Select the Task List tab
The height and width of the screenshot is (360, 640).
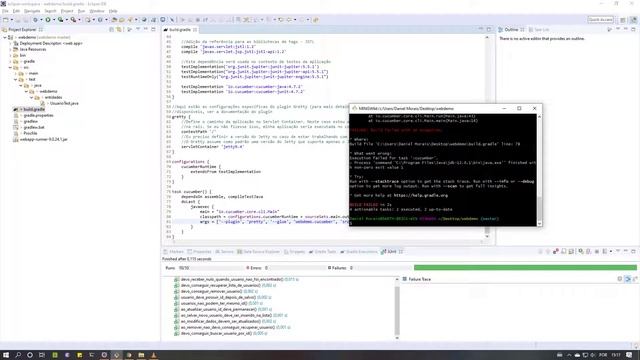539,30
